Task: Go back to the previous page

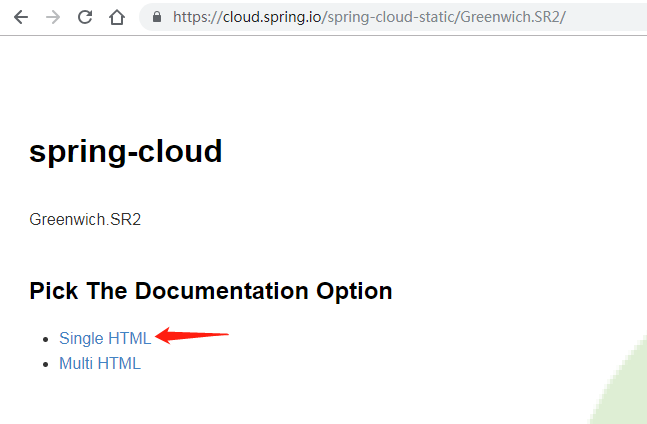Action: [21, 17]
